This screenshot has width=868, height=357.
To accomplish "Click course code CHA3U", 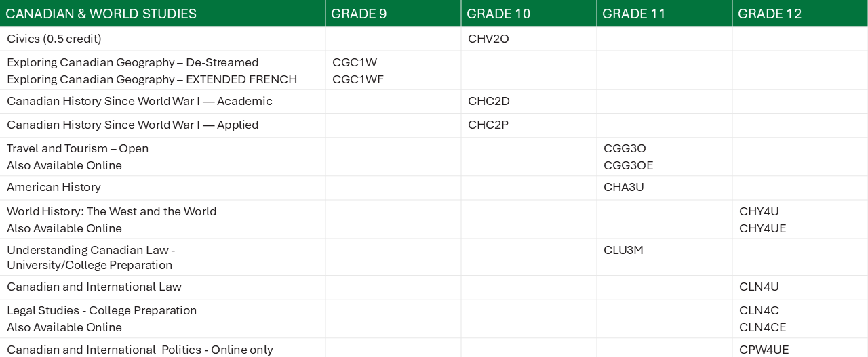I will coord(624,187).
